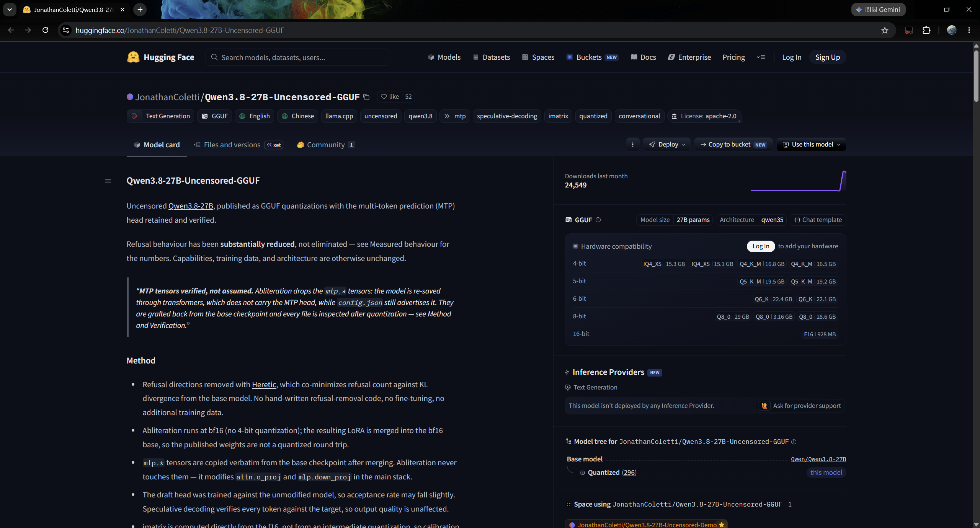
Task: Close the JonathanColetti/Qwen3.8 tab
Action: click(122, 10)
